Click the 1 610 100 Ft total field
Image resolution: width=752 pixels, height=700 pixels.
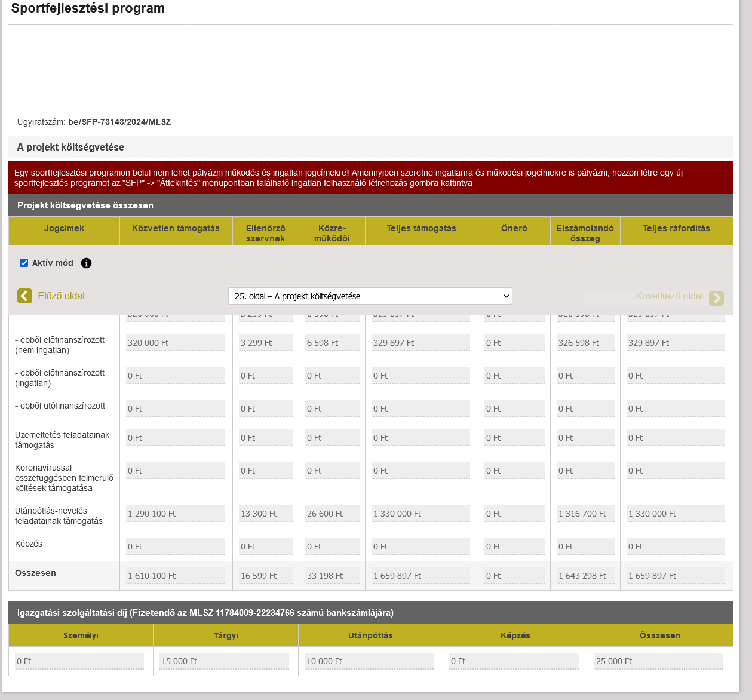(x=175, y=576)
